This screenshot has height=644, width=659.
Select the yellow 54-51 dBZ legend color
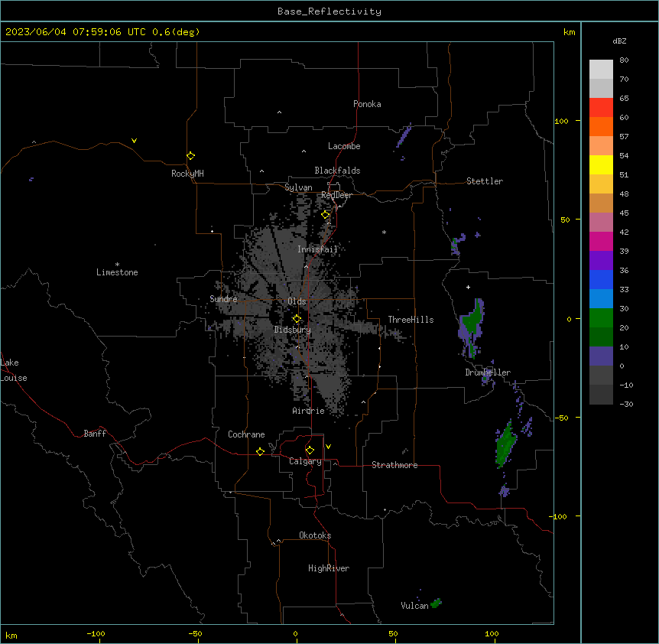(x=601, y=164)
